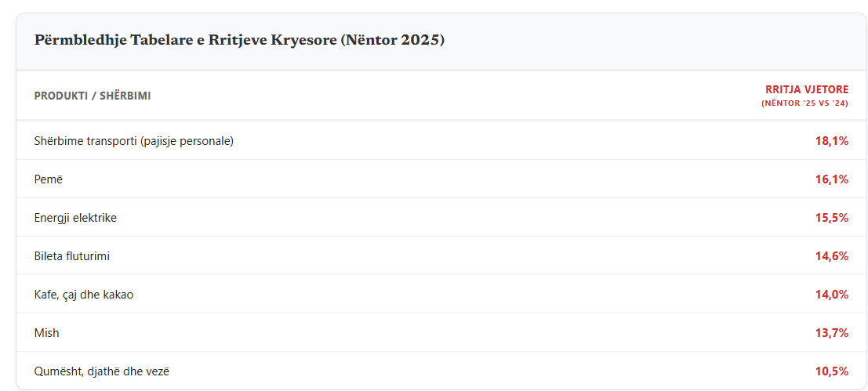Click '(pajisje personale)' in the first row
Viewport: 868px width, 391px height.
187,141
